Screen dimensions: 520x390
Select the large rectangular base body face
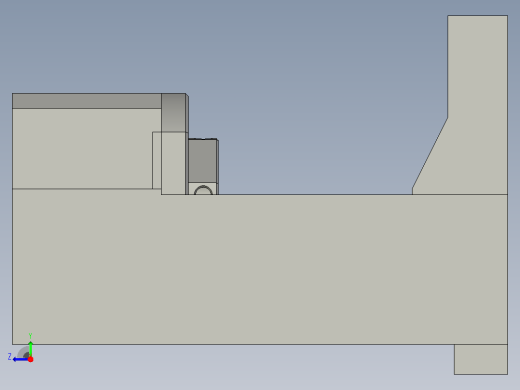tap(260, 269)
